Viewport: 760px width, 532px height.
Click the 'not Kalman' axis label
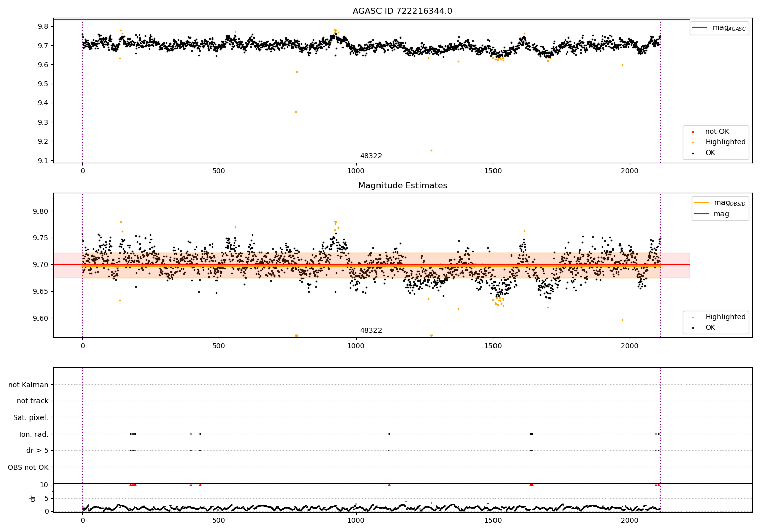pyautogui.click(x=28, y=385)
